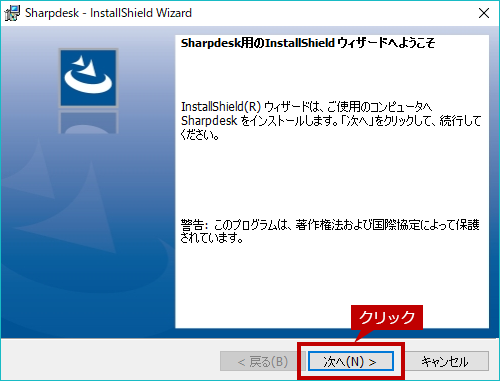Click the Sharpdesk logo icon
Image resolution: width=500 pixels, height=381 pixels.
pos(88,78)
